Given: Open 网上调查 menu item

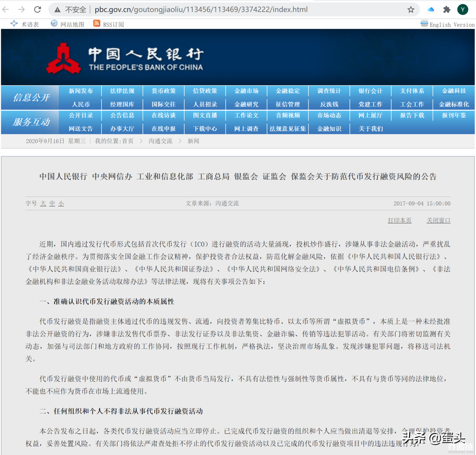Looking at the screenshot, I should [246, 129].
